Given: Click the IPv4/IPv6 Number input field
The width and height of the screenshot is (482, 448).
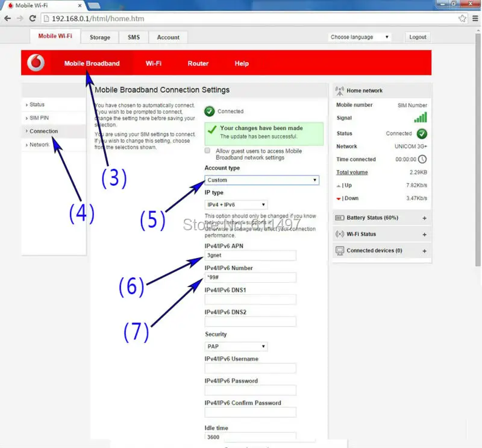Looking at the screenshot, I should click(250, 277).
